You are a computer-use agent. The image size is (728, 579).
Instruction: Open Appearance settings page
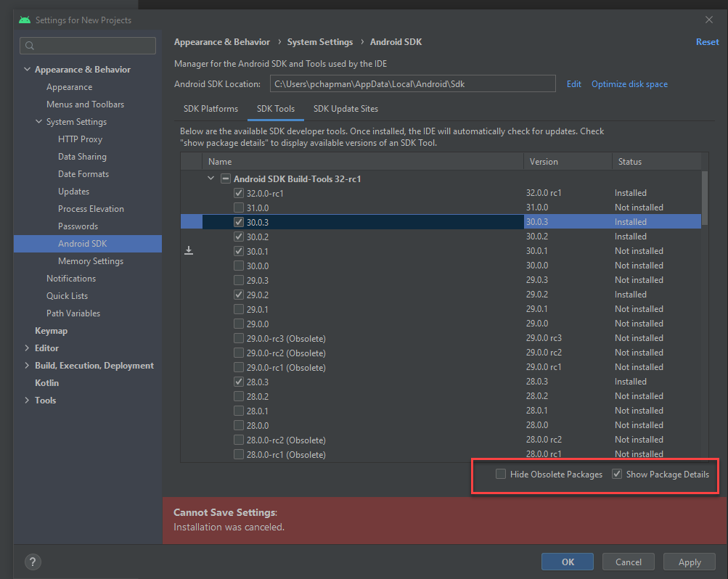tap(69, 87)
